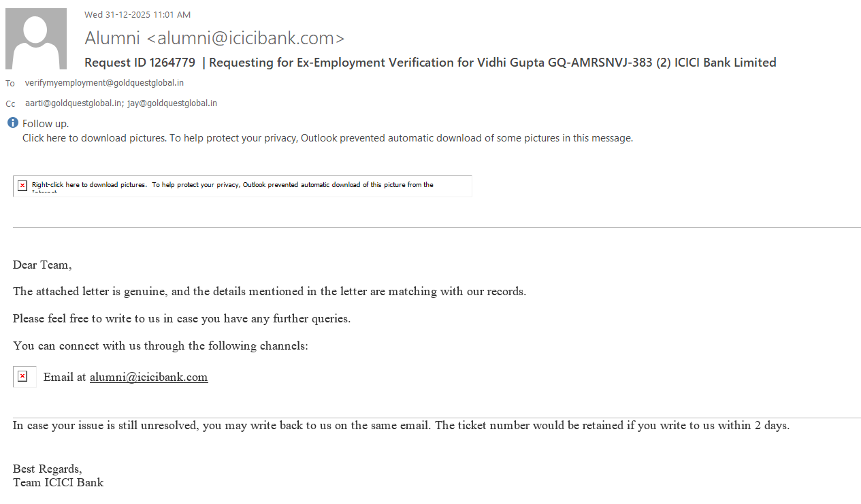Click the "Dear Team," greeting line
The image size is (861, 504).
coord(42,265)
